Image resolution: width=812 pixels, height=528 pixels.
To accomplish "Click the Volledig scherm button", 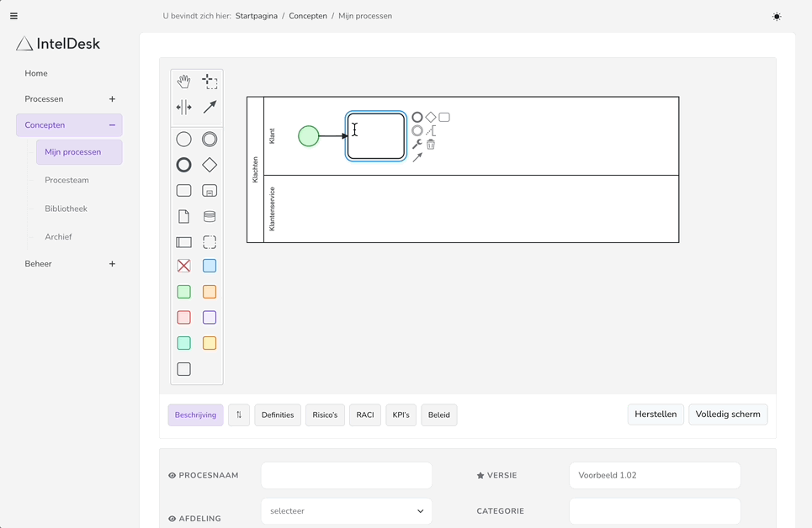I will pos(727,414).
